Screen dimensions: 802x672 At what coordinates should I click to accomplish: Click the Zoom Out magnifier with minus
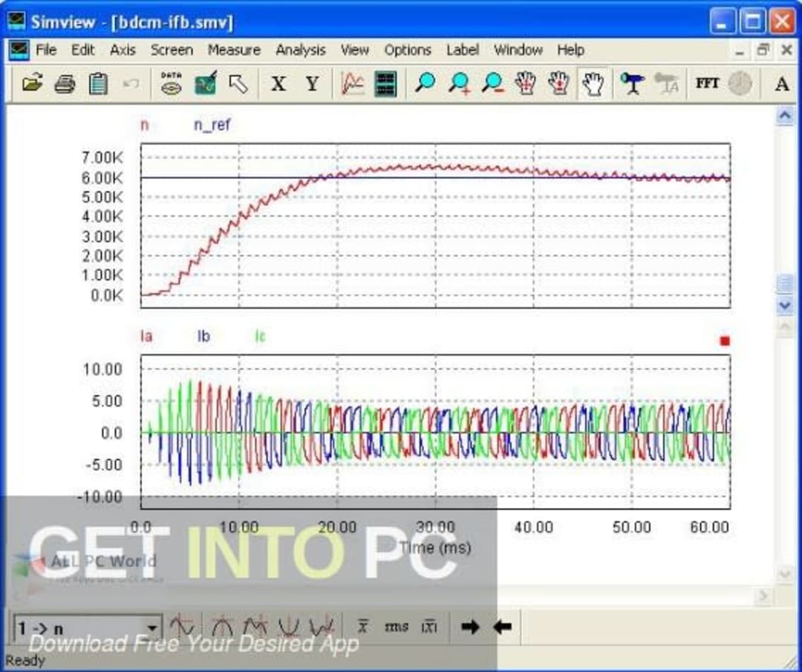(x=492, y=83)
